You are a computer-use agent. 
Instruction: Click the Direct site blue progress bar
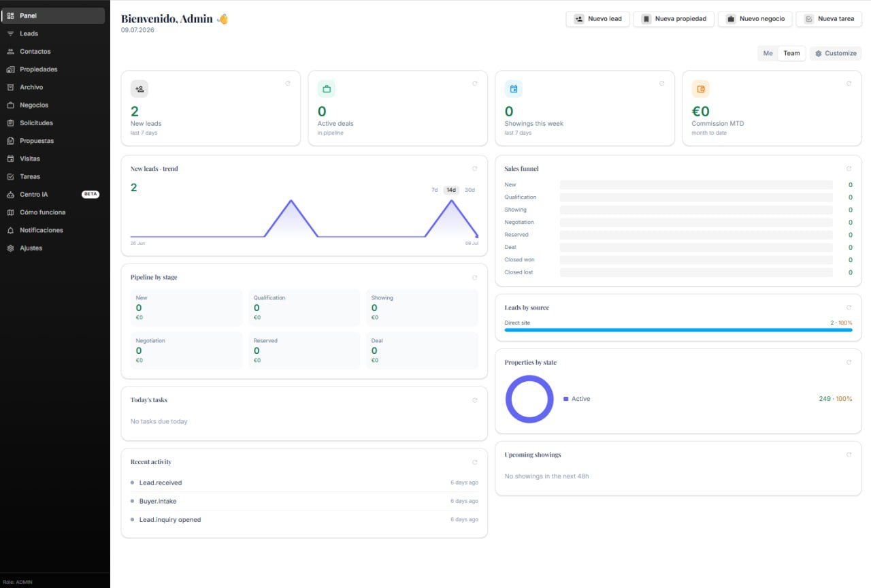click(678, 330)
